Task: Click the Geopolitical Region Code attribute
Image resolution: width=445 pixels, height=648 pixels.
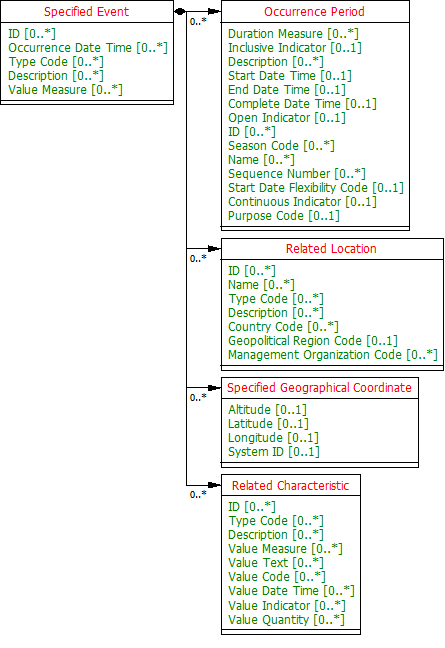Action: pos(313,341)
